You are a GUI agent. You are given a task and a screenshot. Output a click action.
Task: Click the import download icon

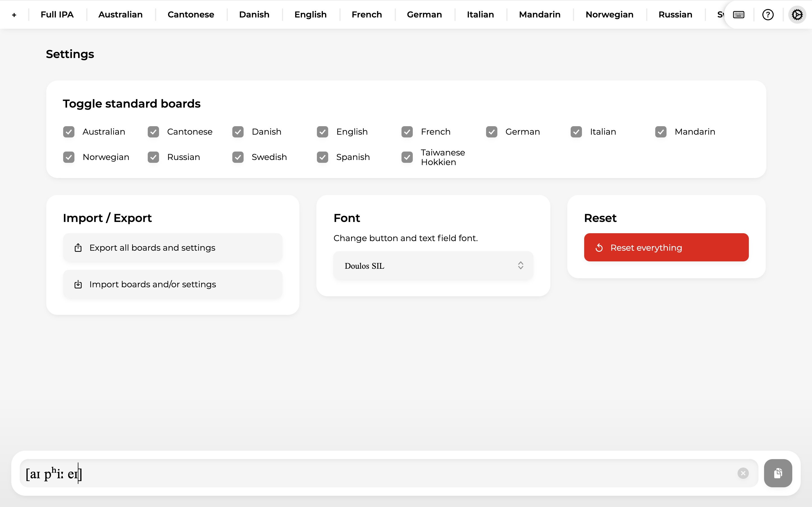point(78,284)
